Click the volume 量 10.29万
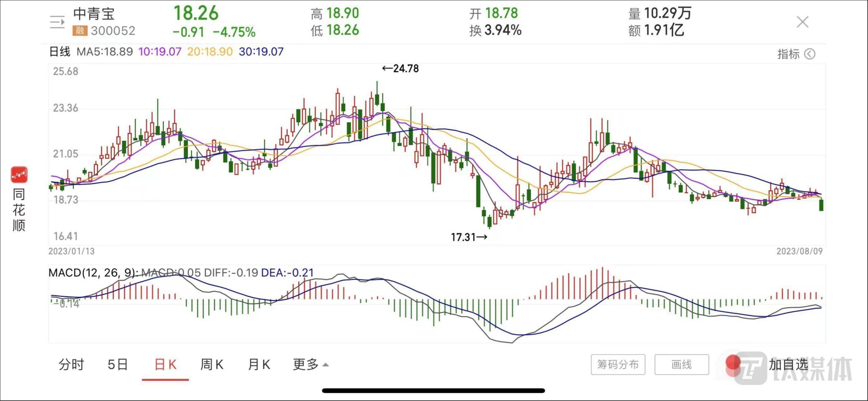The image size is (868, 401). point(660,13)
